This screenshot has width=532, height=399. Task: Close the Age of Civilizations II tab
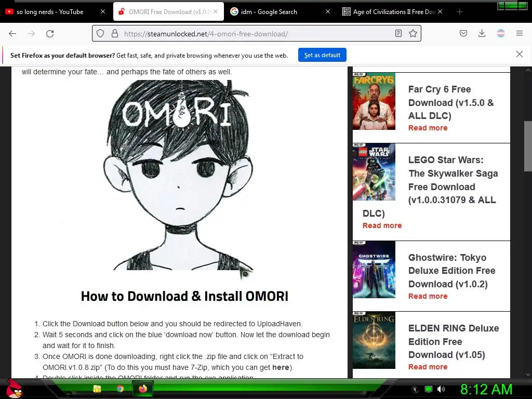pos(440,11)
